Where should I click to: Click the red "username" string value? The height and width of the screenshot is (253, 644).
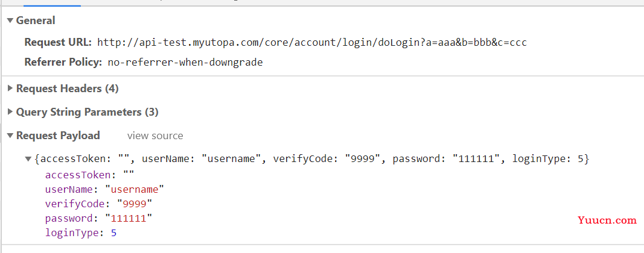pos(135,189)
